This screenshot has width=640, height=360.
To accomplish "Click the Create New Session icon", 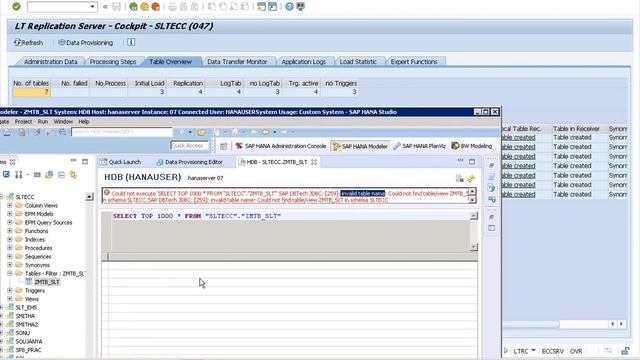I will click(261, 7).
